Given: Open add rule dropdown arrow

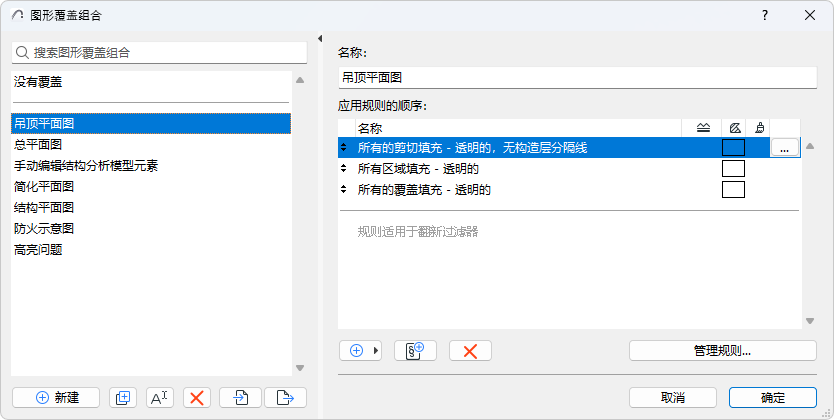Looking at the screenshot, I should click(376, 351).
